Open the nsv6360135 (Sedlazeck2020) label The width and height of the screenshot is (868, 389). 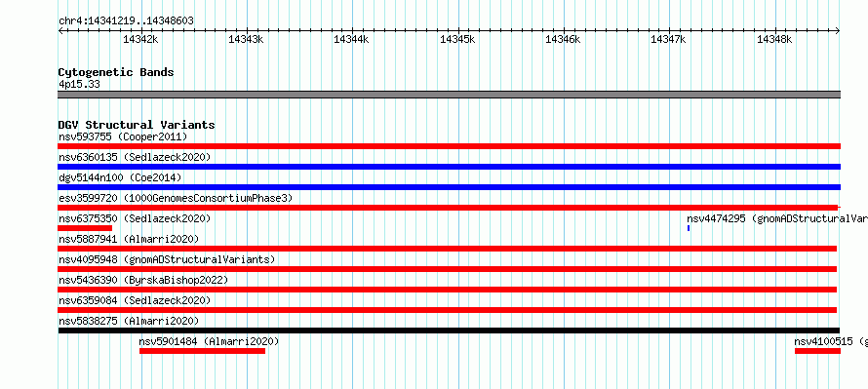(x=135, y=157)
